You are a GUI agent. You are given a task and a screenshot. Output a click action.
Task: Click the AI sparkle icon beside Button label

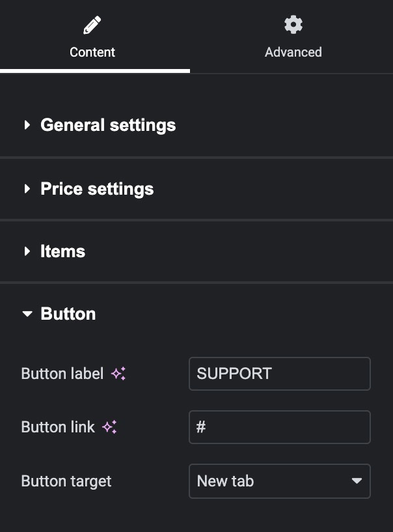pos(118,374)
